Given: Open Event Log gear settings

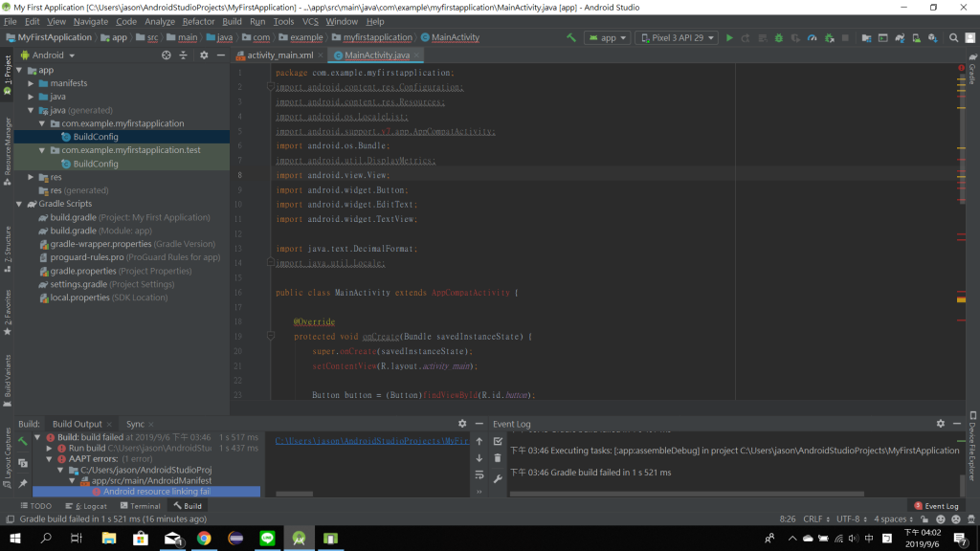Looking at the screenshot, I should [x=941, y=424].
